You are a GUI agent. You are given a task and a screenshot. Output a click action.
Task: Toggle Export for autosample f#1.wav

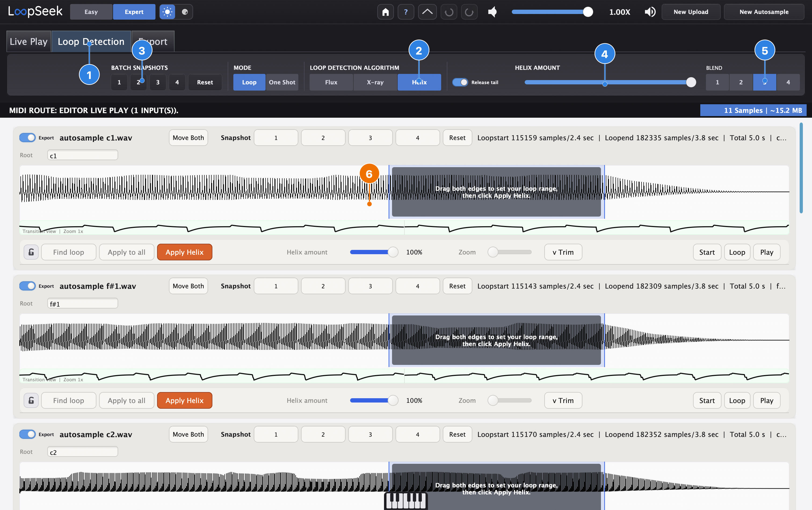[27, 286]
